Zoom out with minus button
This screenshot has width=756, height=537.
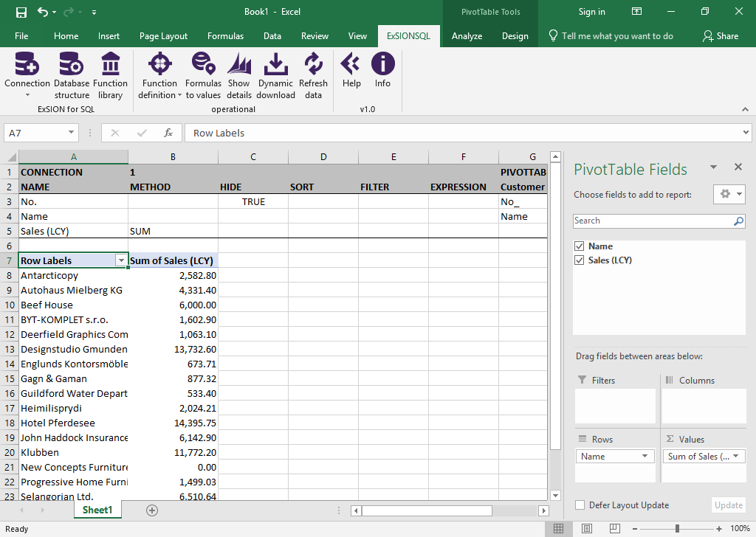coord(635,529)
